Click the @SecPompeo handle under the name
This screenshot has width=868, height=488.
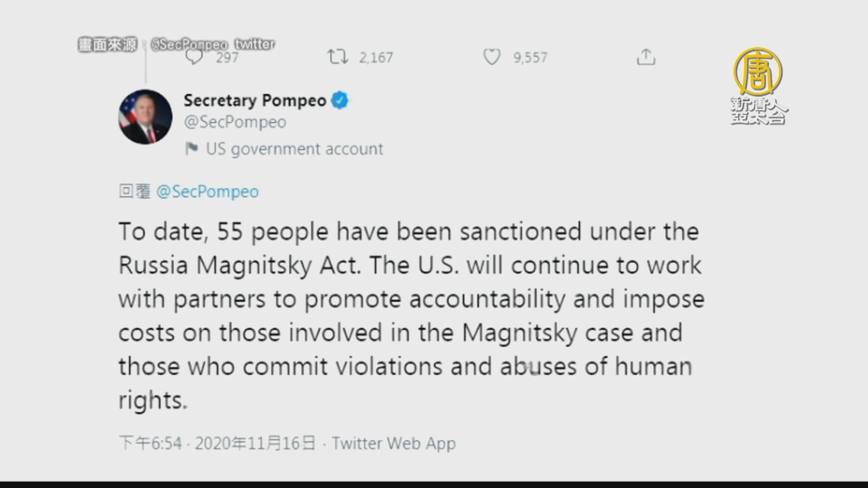tap(235, 122)
